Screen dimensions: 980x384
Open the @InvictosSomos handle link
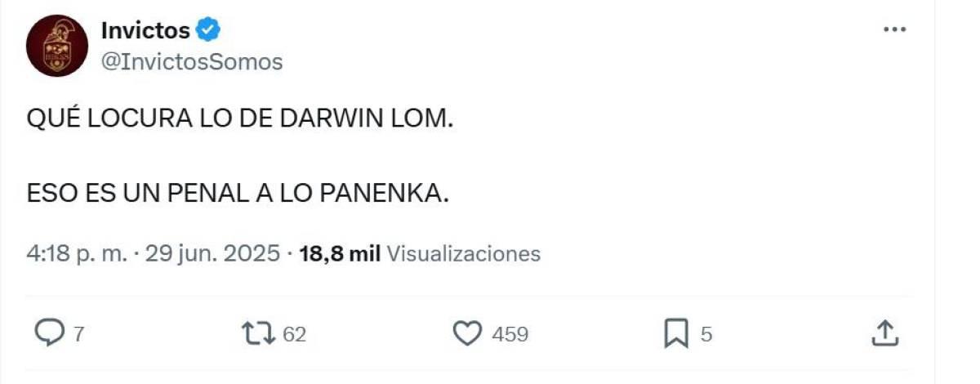point(191,61)
